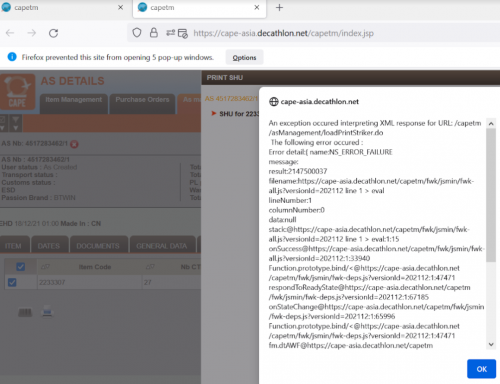500x384 pixels.
Task: Expand the SHU for 2233 entry arrow
Action: [x=214, y=113]
